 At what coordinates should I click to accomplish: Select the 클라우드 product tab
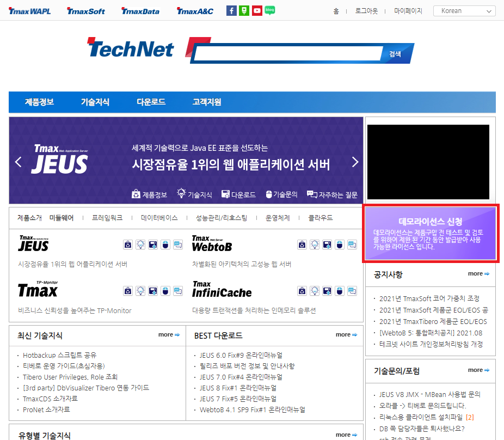tap(321, 218)
